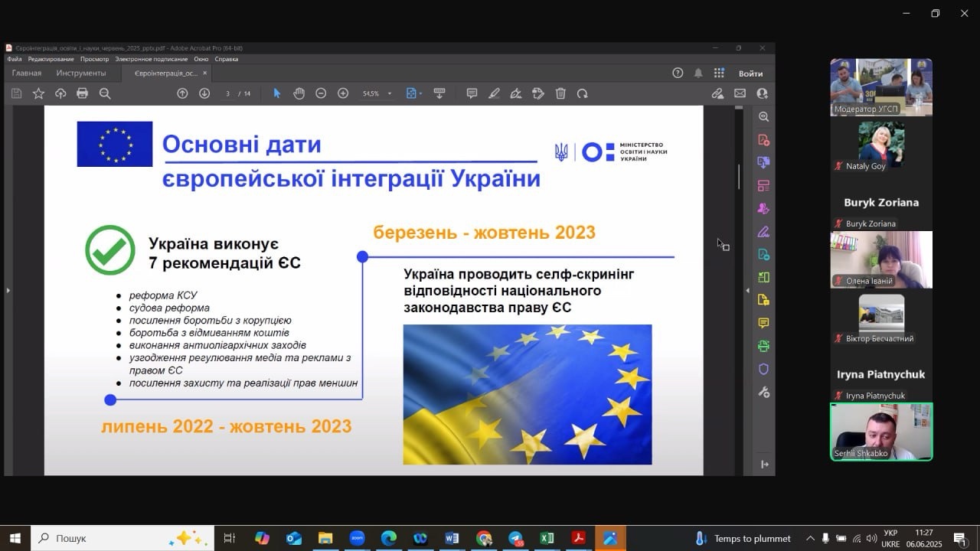Click the add comment speech bubble icon
This screenshot has height=551, width=980.
tap(472, 93)
